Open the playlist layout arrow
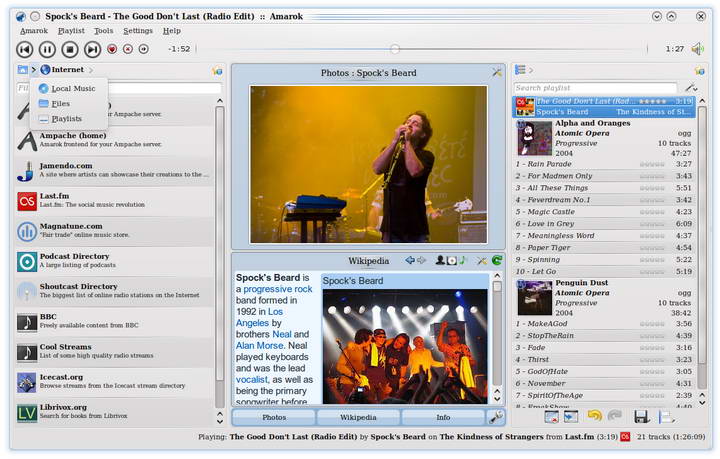This screenshot has width=720, height=459. point(531,70)
